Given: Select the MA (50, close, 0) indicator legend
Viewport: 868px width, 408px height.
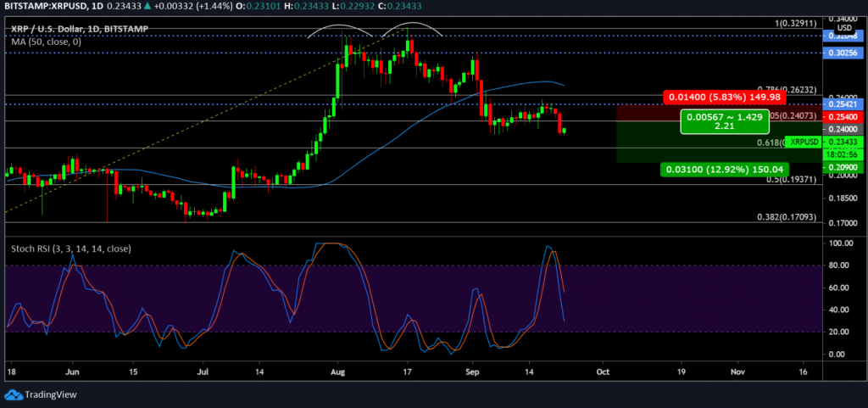Looking at the screenshot, I should click(47, 41).
